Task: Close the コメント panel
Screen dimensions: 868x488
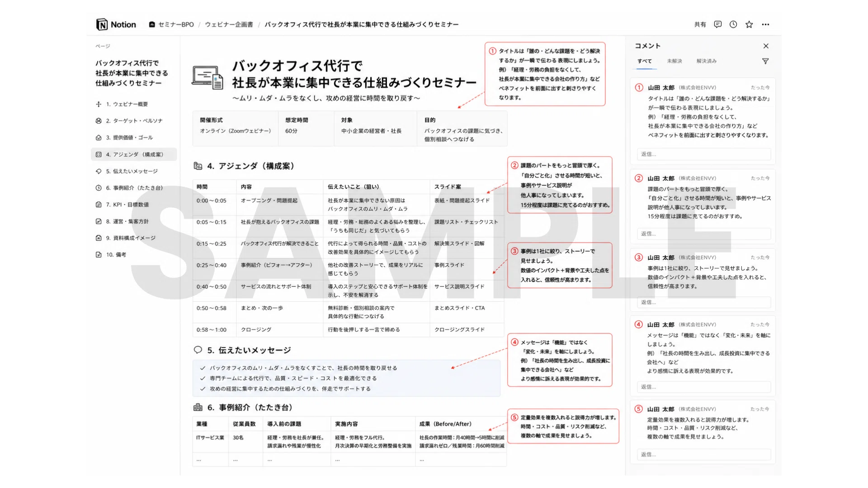Action: [766, 46]
